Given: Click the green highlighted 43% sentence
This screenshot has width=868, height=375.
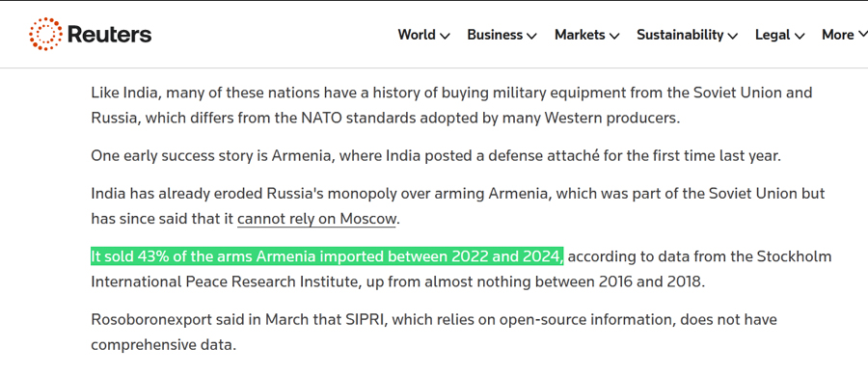Looking at the screenshot, I should click(327, 257).
